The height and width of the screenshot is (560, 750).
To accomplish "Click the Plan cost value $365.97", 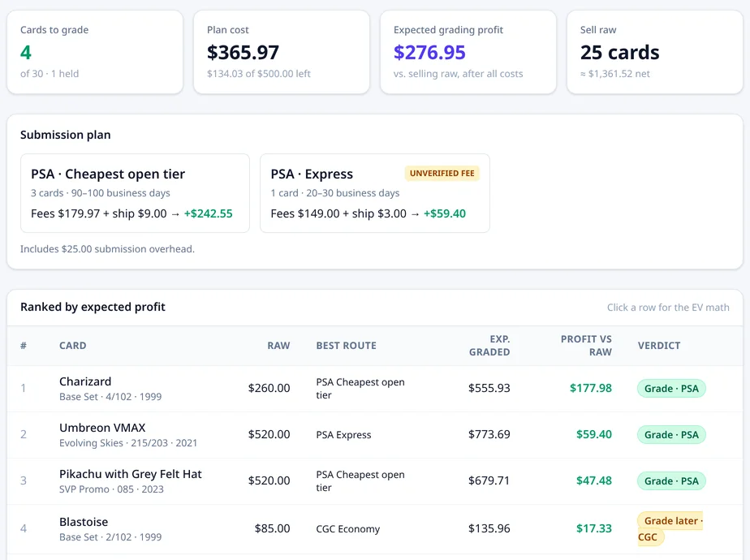I will (x=243, y=52).
